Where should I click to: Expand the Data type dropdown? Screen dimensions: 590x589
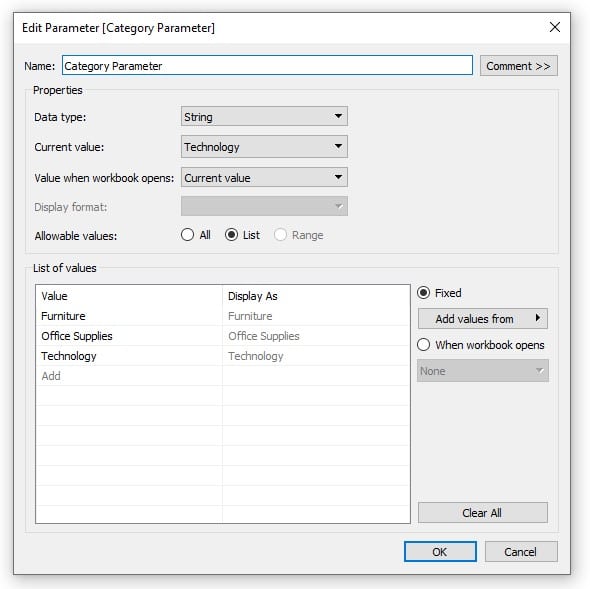(264, 116)
